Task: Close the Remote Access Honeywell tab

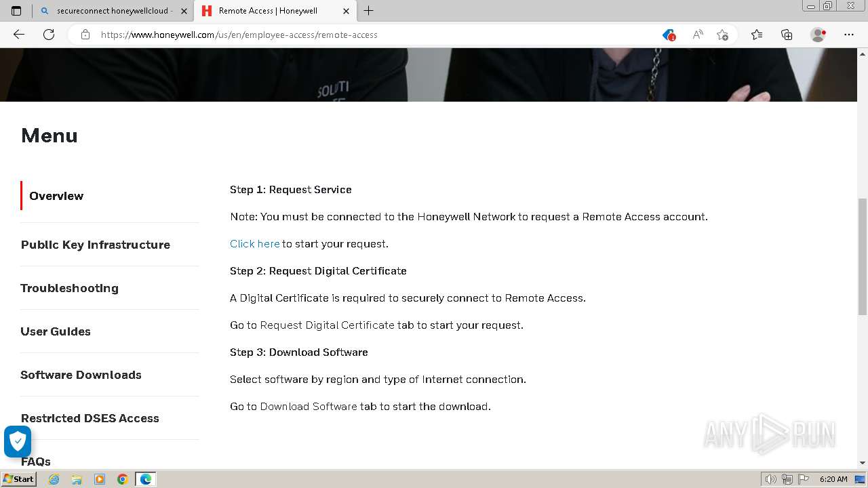Action: [346, 11]
